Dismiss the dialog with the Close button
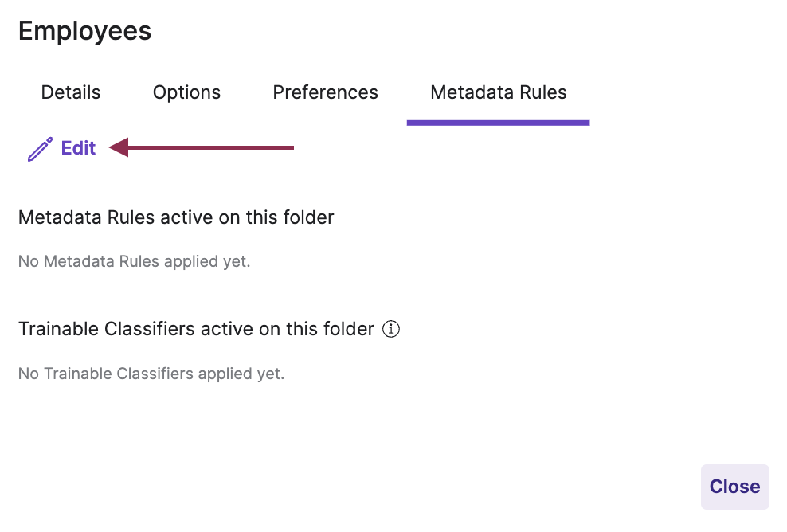This screenshot has height=532, width=787. (734, 487)
